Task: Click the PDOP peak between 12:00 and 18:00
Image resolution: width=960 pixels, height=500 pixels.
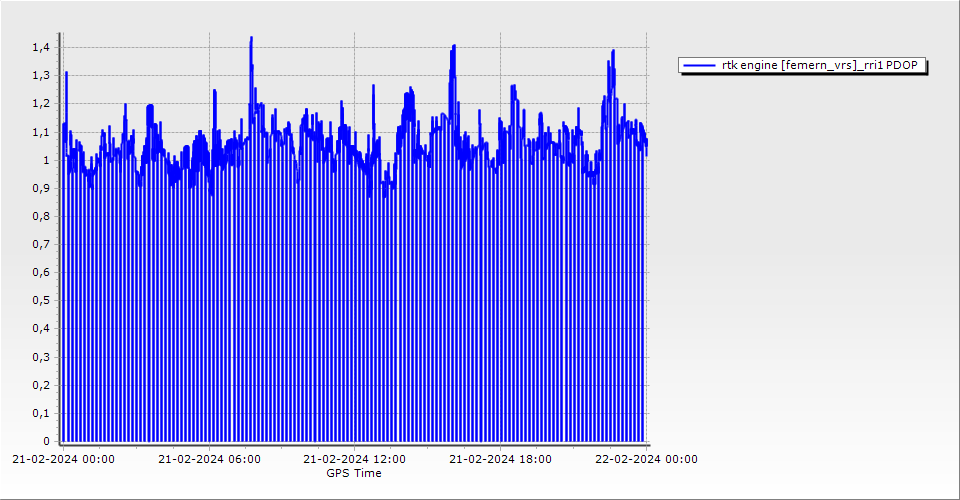Action: click(454, 46)
